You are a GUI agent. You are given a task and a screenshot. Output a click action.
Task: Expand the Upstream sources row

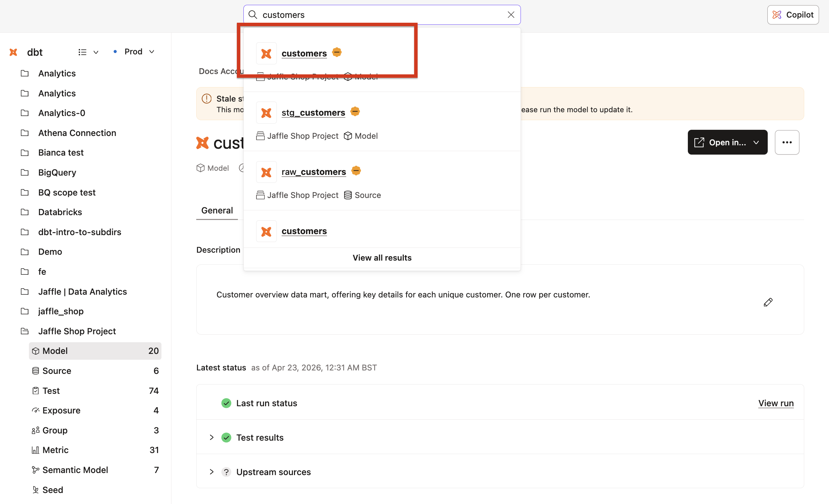(x=212, y=472)
